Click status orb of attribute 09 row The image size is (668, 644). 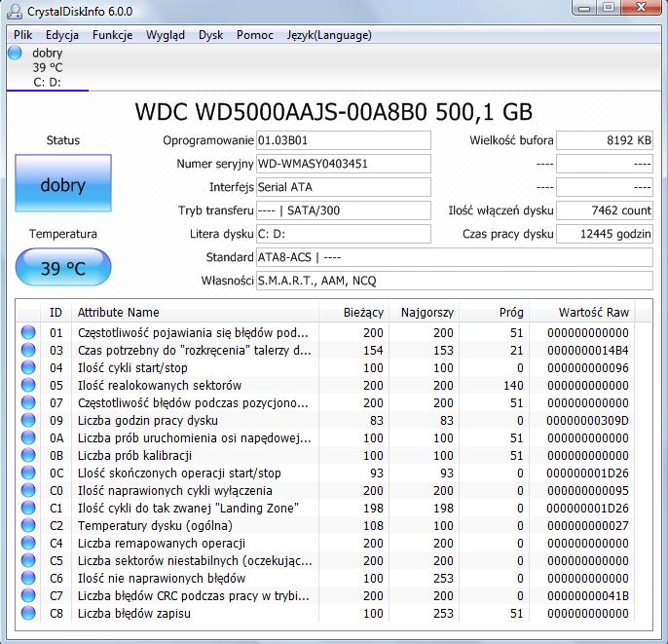click(28, 420)
